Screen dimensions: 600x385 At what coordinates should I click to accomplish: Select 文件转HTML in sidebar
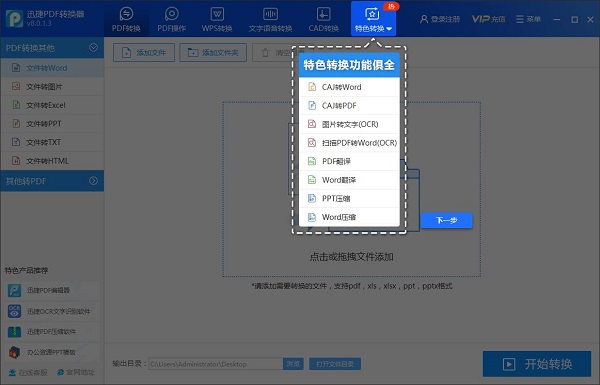click(52, 161)
